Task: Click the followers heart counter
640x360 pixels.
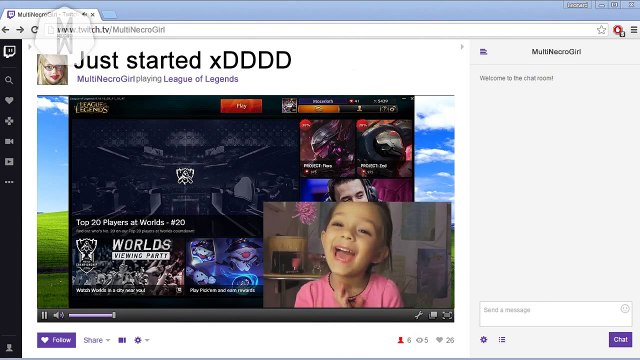Action: pos(445,340)
